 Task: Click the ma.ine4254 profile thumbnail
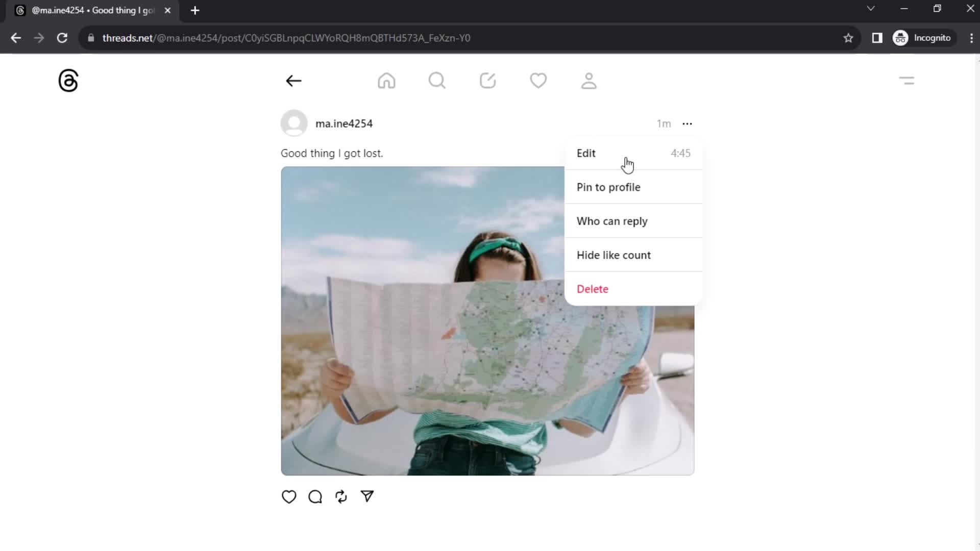pos(293,123)
